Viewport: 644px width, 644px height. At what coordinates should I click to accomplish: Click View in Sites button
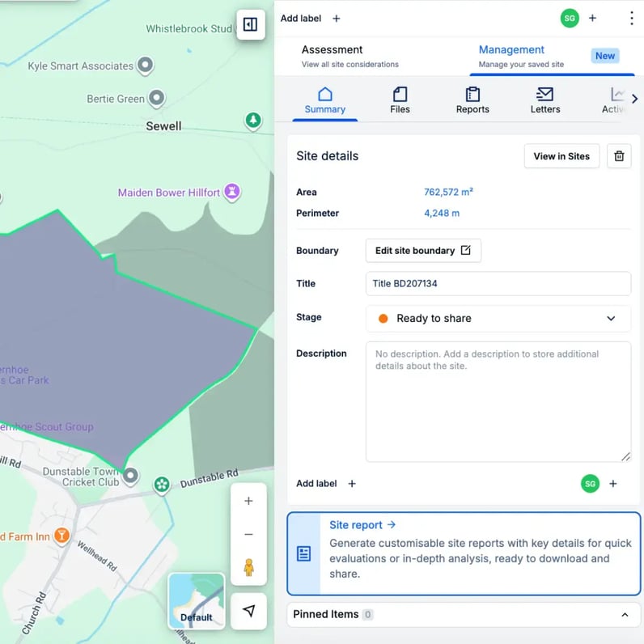tap(561, 156)
